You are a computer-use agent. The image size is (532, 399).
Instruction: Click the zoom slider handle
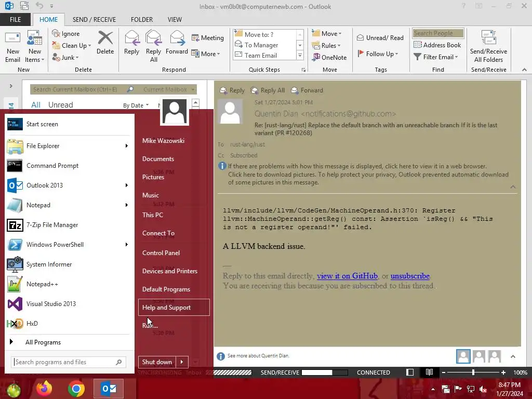pos(473,372)
